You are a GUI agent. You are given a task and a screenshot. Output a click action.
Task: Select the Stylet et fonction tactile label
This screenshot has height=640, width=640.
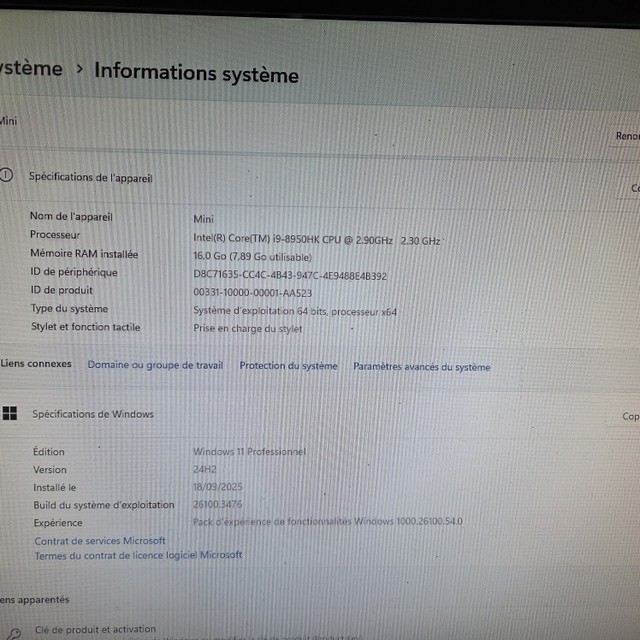(86, 327)
